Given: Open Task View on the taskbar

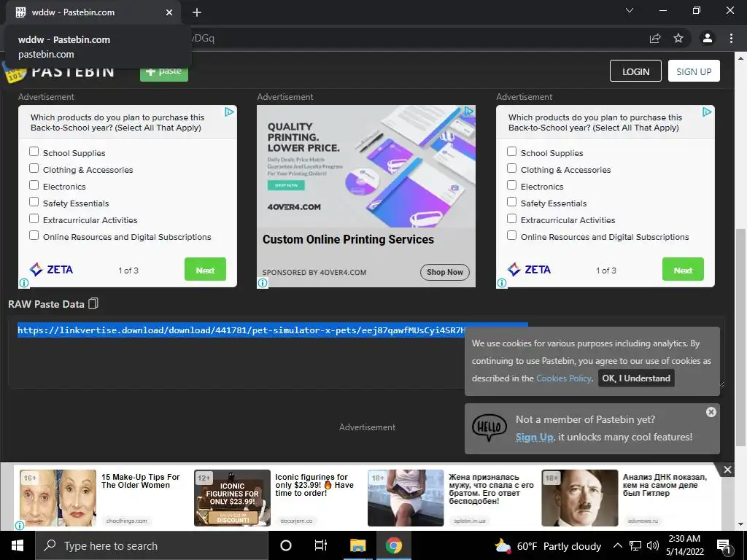Looking at the screenshot, I should pos(321,545).
